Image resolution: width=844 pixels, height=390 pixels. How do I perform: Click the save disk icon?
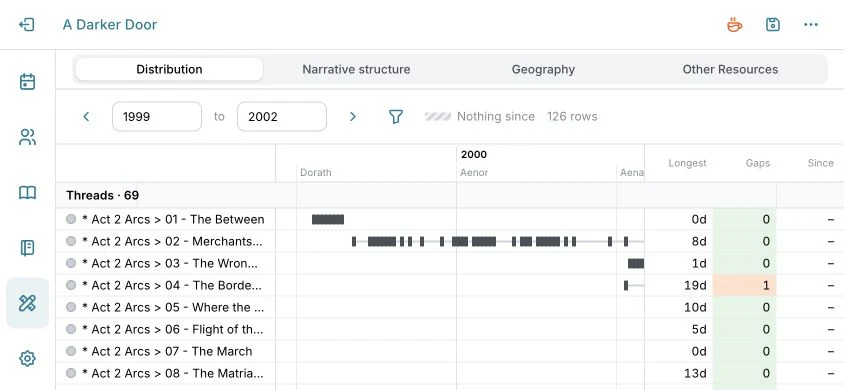(x=772, y=25)
